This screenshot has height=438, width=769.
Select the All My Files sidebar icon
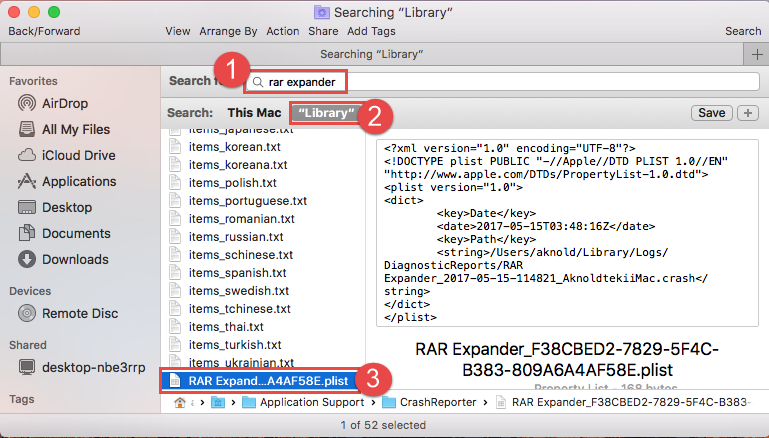click(x=26, y=129)
